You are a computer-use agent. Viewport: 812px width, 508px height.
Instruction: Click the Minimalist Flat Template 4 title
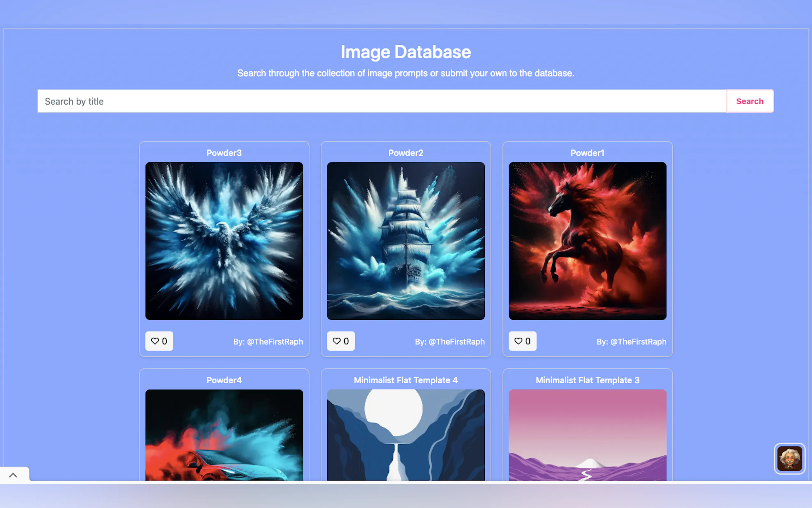(406, 380)
